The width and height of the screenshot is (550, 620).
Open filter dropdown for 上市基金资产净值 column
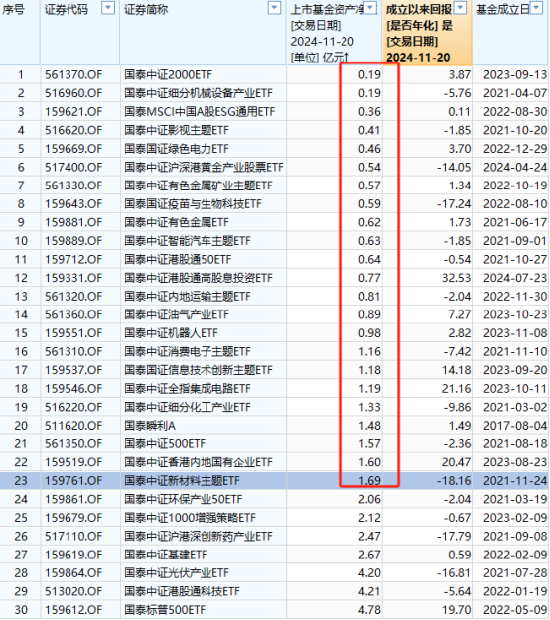click(370, 8)
